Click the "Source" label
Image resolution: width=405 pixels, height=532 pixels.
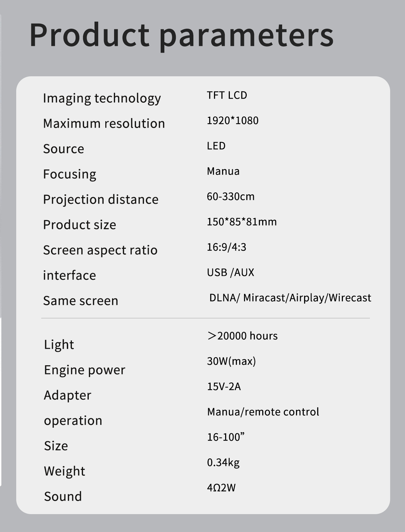63,149
